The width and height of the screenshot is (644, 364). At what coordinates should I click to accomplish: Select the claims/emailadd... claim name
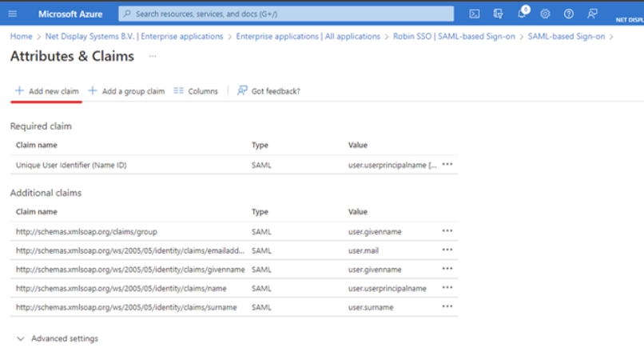point(129,250)
